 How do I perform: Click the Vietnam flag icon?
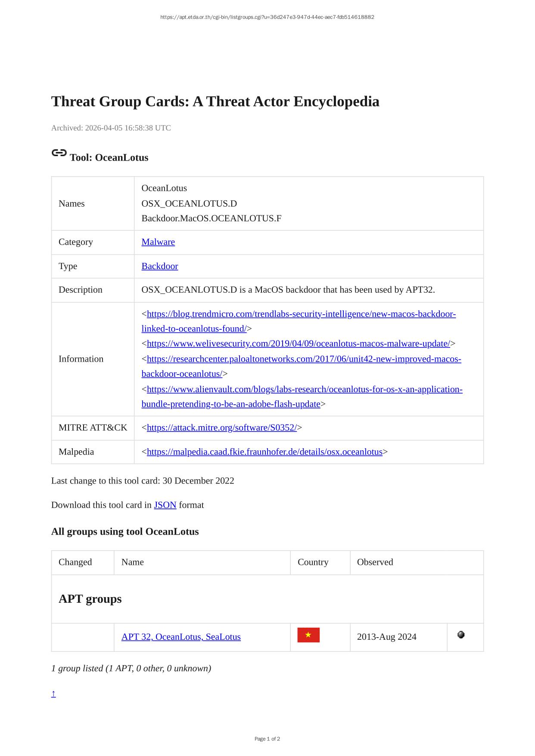click(308, 635)
